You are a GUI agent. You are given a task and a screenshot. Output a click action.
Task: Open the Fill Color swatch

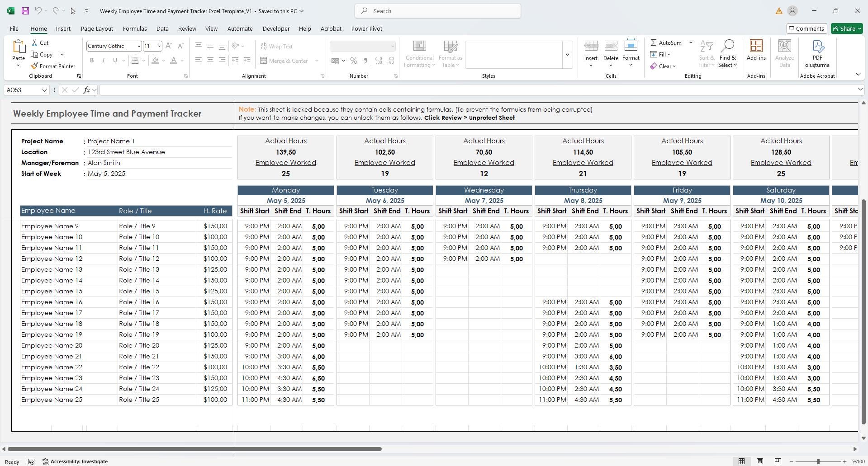pos(155,61)
